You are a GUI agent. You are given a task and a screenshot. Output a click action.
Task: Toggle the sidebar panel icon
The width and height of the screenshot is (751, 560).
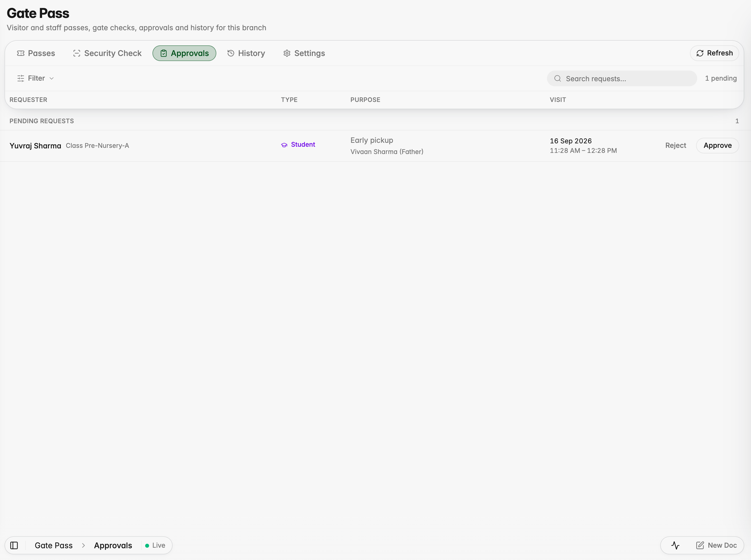[14, 545]
